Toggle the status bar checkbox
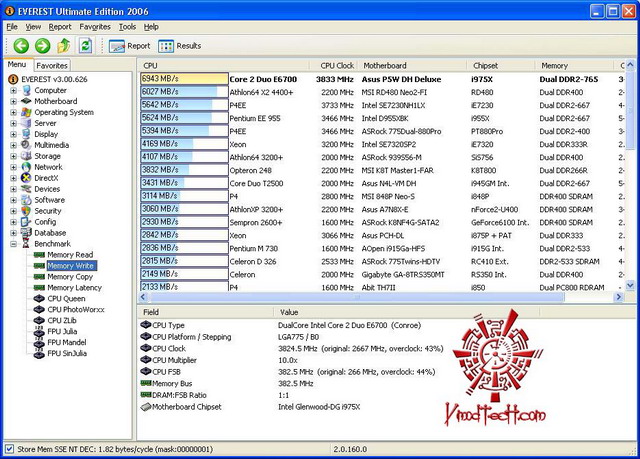Image resolution: width=640 pixels, height=459 pixels. point(9,449)
